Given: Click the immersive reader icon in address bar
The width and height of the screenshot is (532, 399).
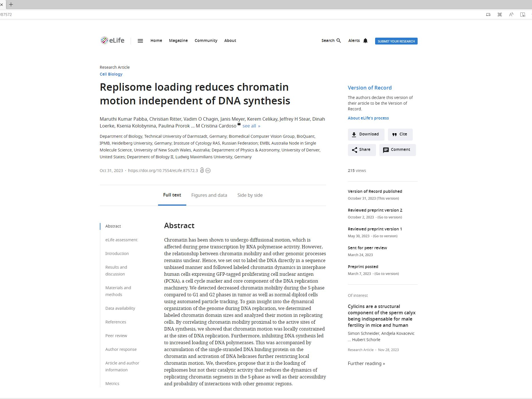Looking at the screenshot, I should 523,15.
